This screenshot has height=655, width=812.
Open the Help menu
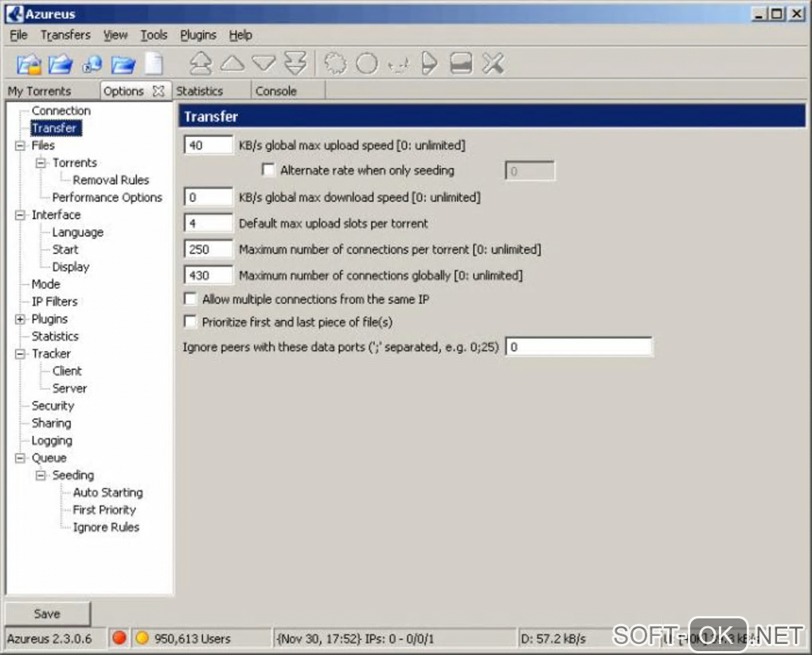coord(240,35)
